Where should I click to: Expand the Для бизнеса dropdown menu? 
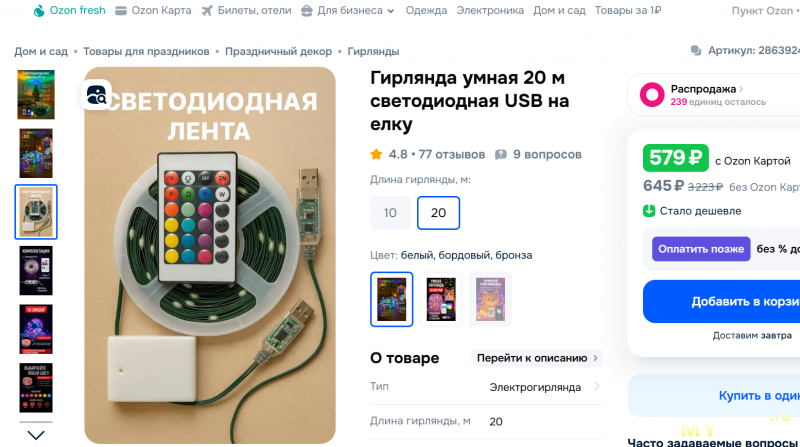391,11
